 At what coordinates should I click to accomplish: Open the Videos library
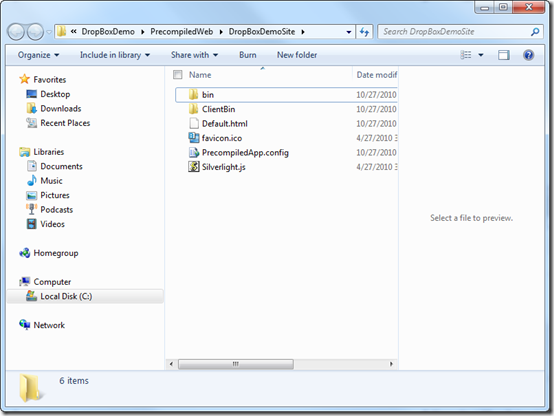click(x=53, y=224)
